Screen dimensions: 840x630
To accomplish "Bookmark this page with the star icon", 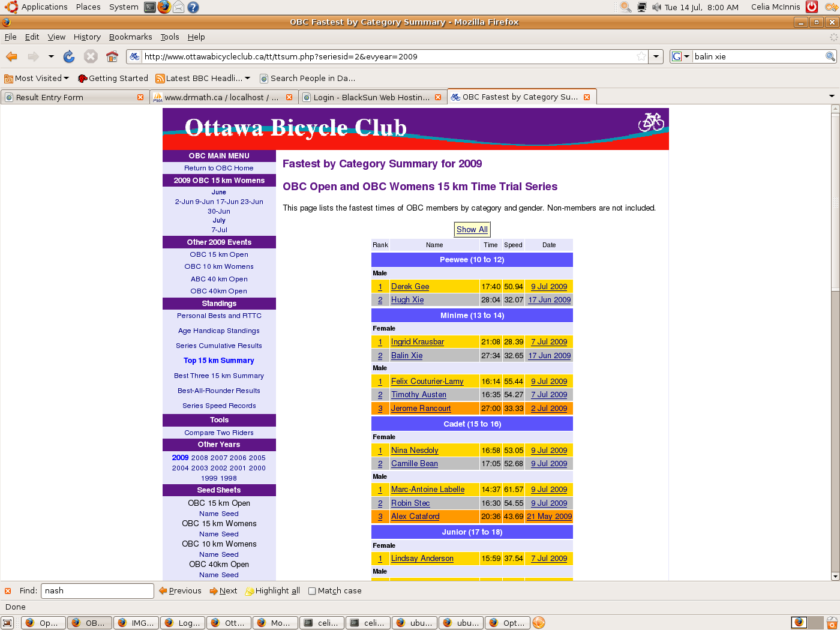I will [641, 56].
